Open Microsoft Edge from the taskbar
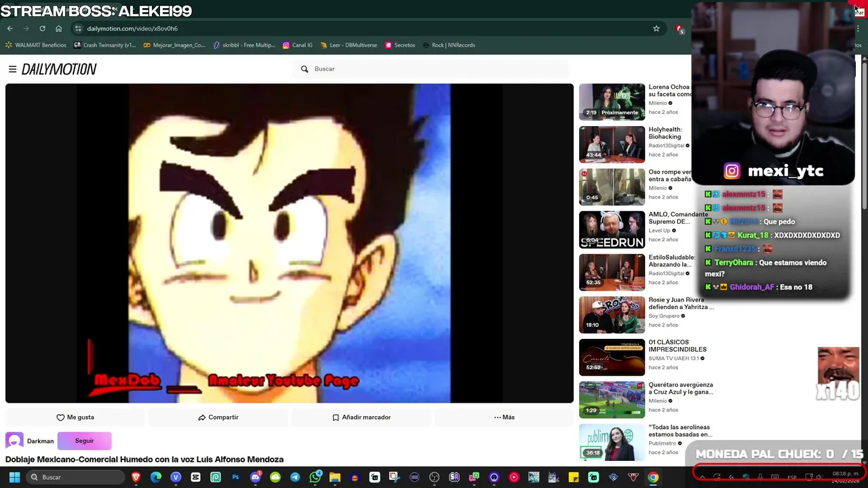Screen dimensions: 868x488 pos(156,477)
